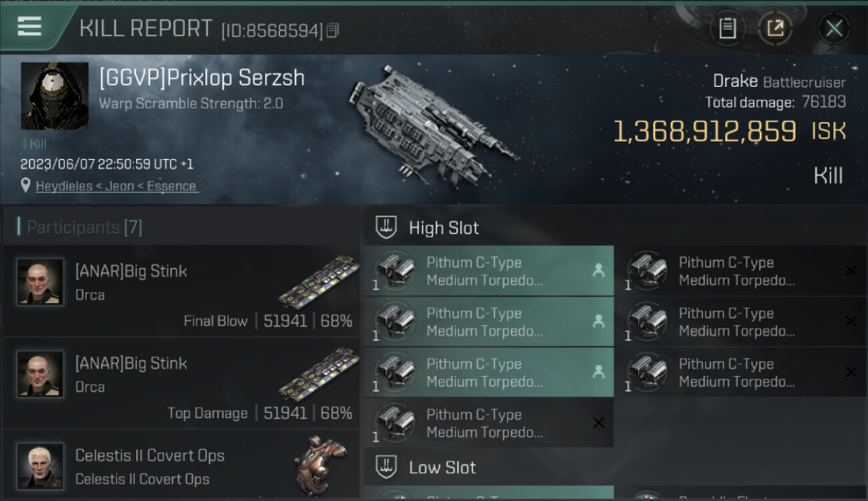The width and height of the screenshot is (868, 501).
Task: Click X mark on top right launcher
Action: pos(851,271)
